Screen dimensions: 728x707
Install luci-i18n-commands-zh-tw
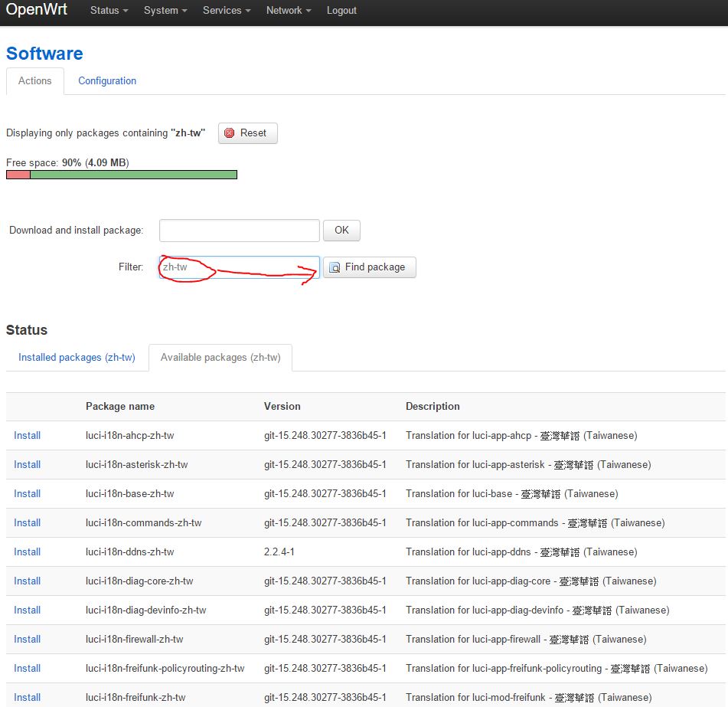pos(27,523)
